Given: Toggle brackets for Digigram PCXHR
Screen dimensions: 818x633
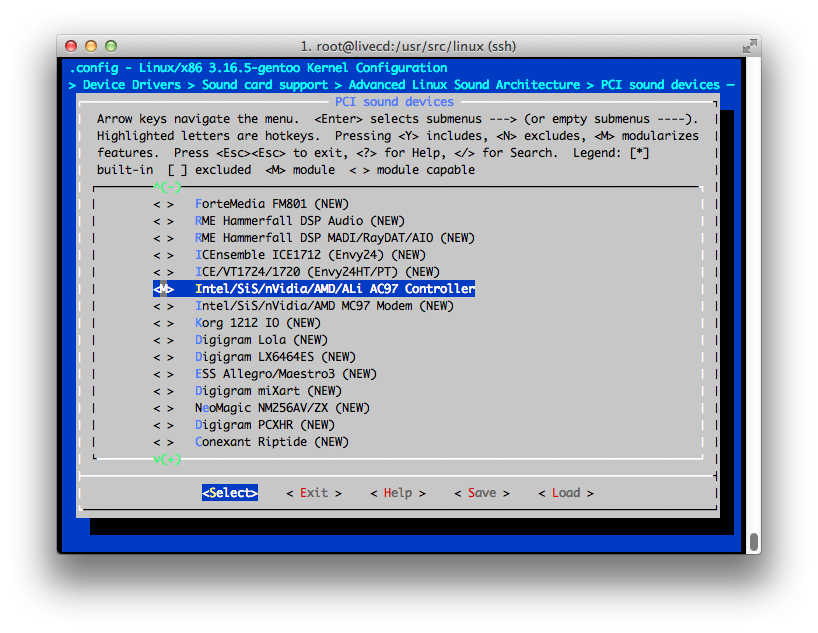Looking at the screenshot, I should pos(163,425).
